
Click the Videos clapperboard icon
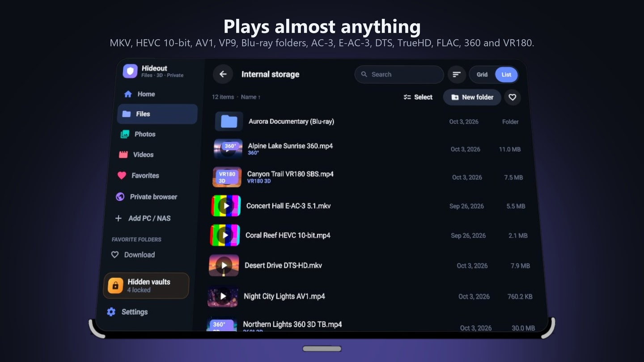[123, 155]
